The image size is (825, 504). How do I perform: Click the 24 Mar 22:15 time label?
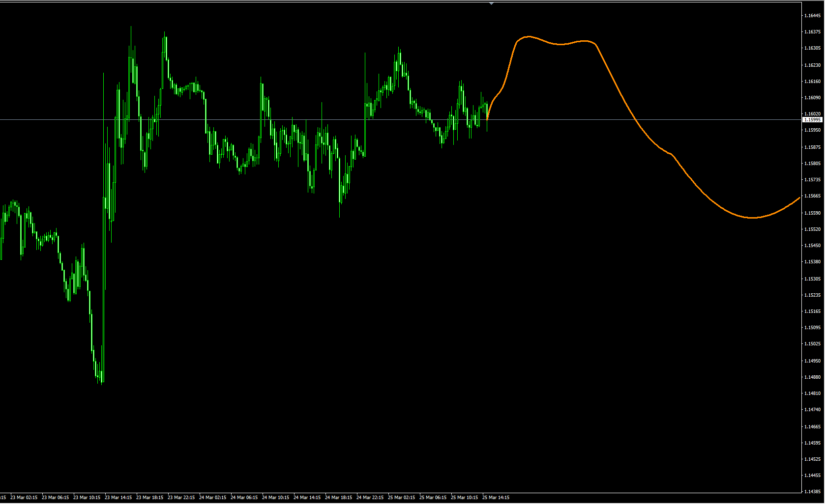pyautogui.click(x=370, y=498)
